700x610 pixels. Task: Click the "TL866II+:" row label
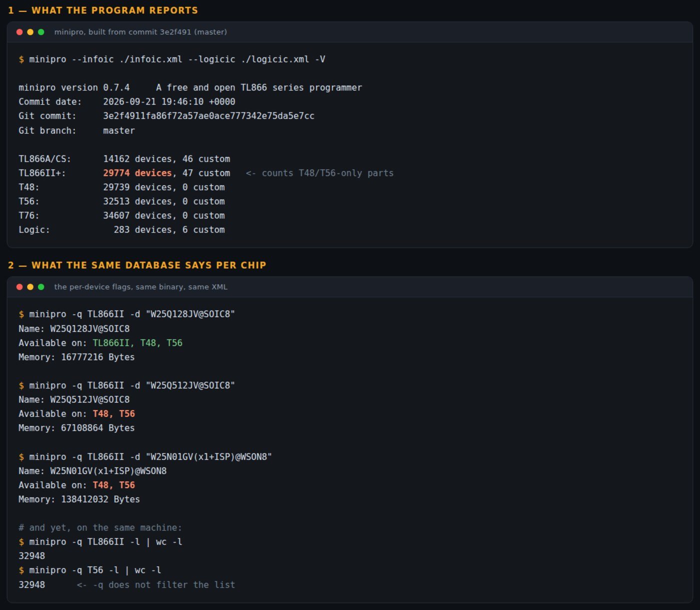click(x=42, y=173)
